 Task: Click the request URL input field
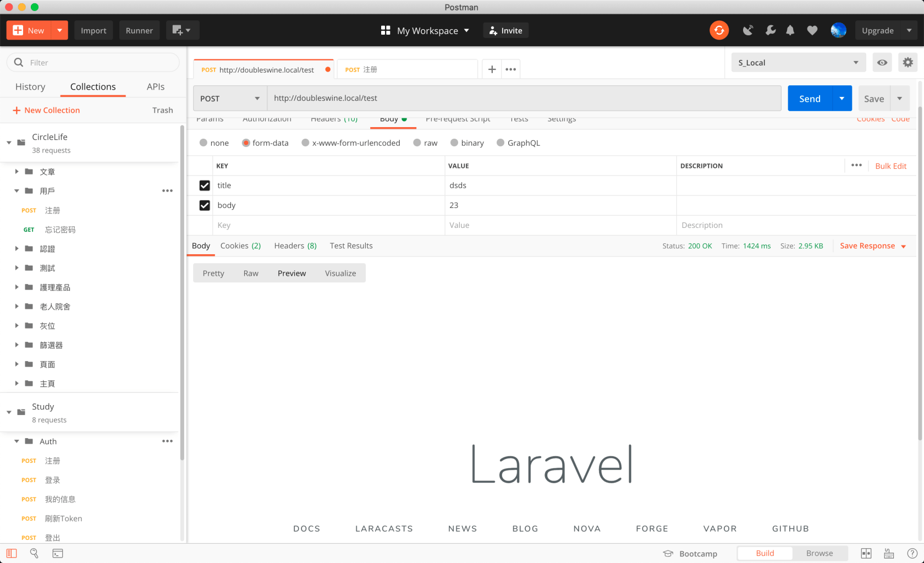pyautogui.click(x=524, y=99)
